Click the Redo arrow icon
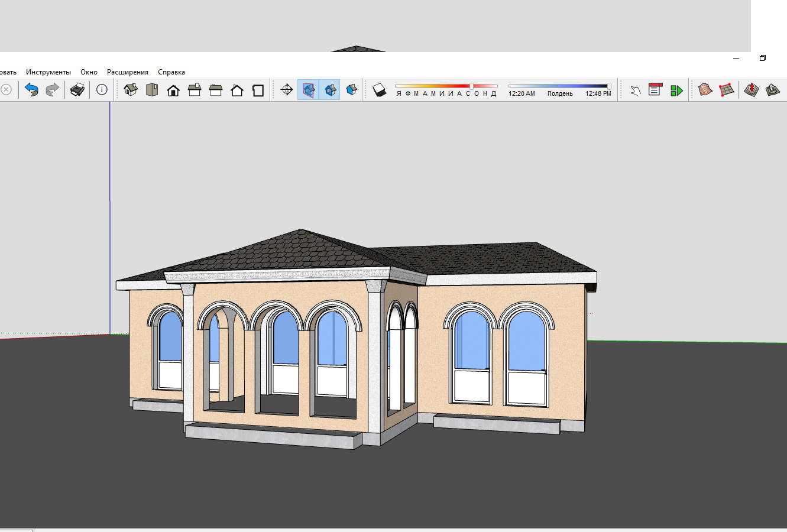The image size is (787, 532). click(53, 90)
